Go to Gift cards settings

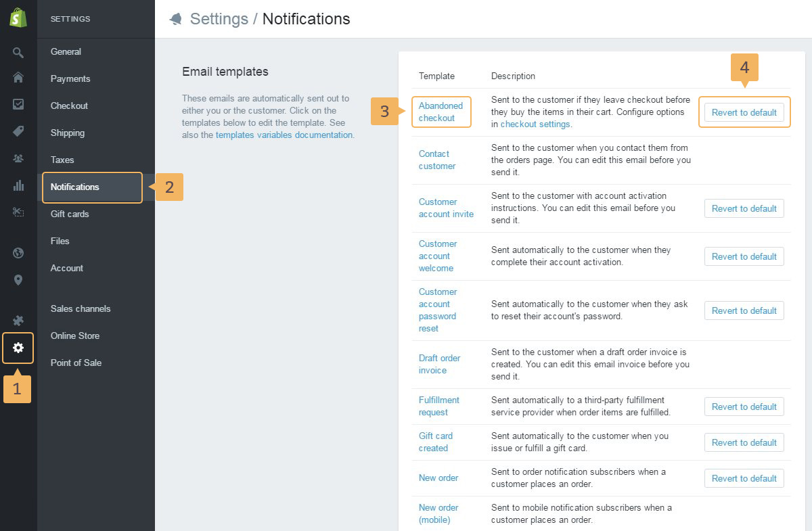coord(70,214)
